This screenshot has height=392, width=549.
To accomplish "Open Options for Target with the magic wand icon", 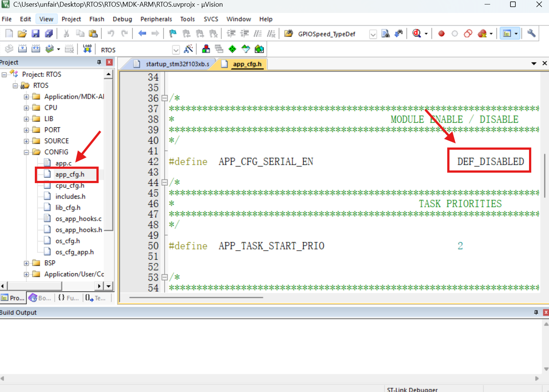I will pos(188,49).
